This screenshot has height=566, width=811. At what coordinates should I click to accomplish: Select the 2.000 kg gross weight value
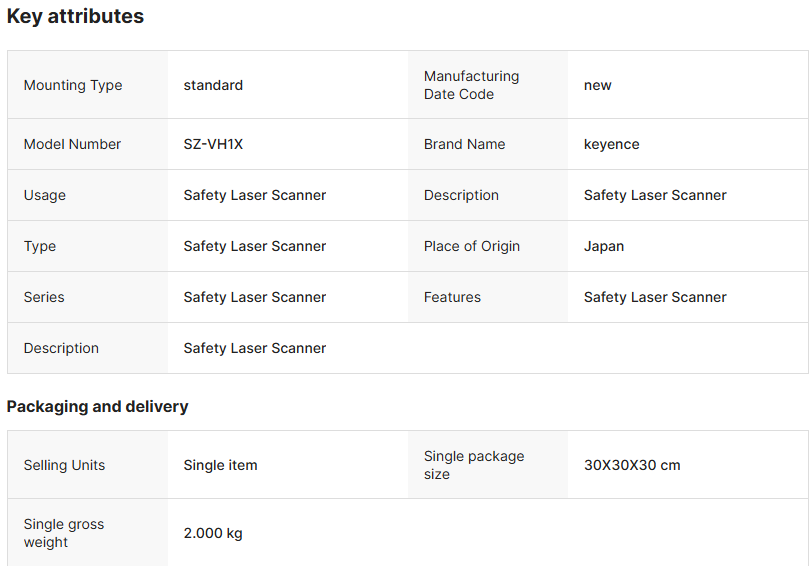click(213, 533)
